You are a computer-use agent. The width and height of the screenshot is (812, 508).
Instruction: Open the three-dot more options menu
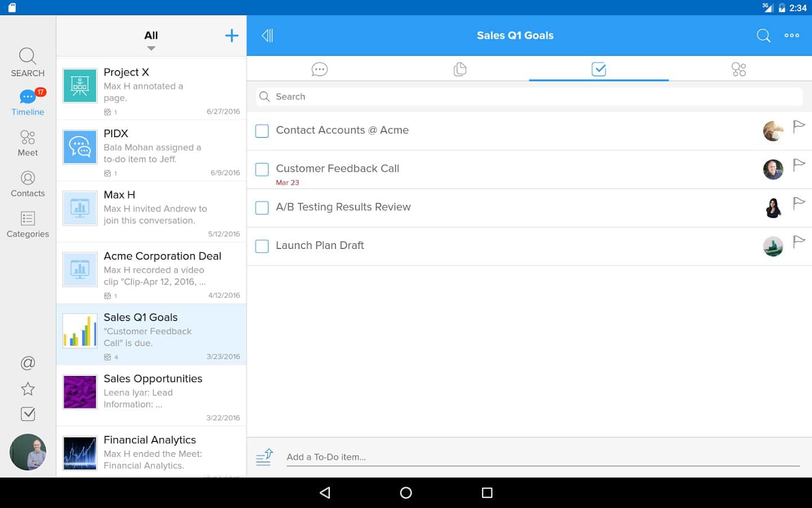(792, 36)
